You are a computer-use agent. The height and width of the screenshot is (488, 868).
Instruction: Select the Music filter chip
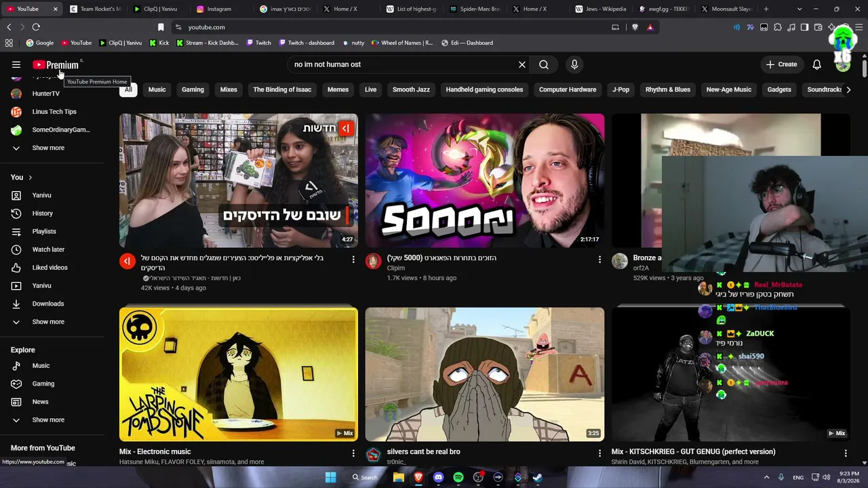[x=157, y=89]
